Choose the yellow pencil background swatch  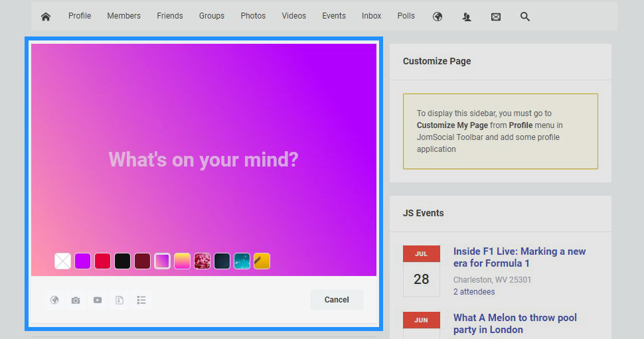pyautogui.click(x=262, y=261)
